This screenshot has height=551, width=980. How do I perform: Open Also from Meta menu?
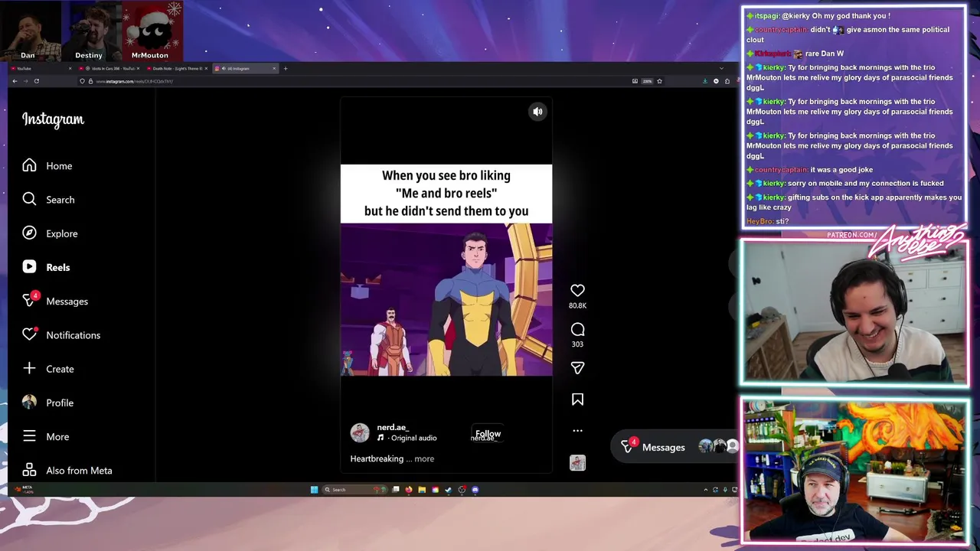pos(67,470)
